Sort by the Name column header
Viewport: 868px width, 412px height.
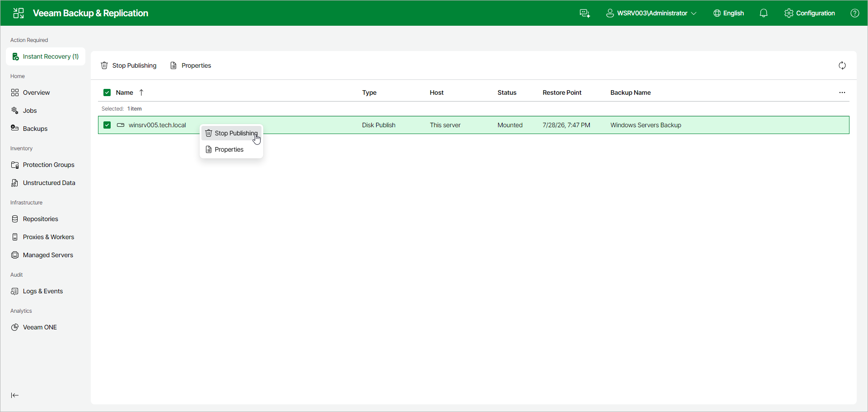[x=125, y=93]
